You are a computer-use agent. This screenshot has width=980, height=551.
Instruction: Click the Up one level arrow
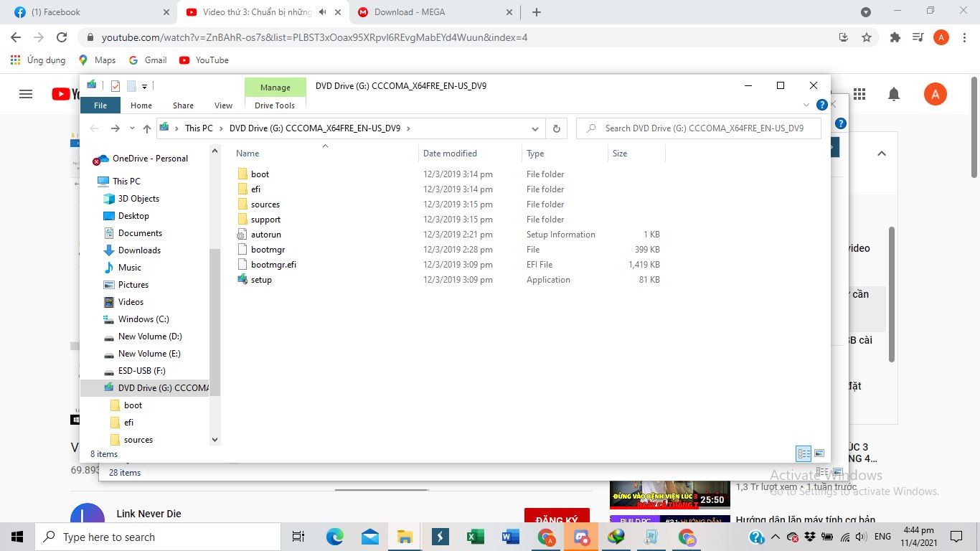(147, 128)
